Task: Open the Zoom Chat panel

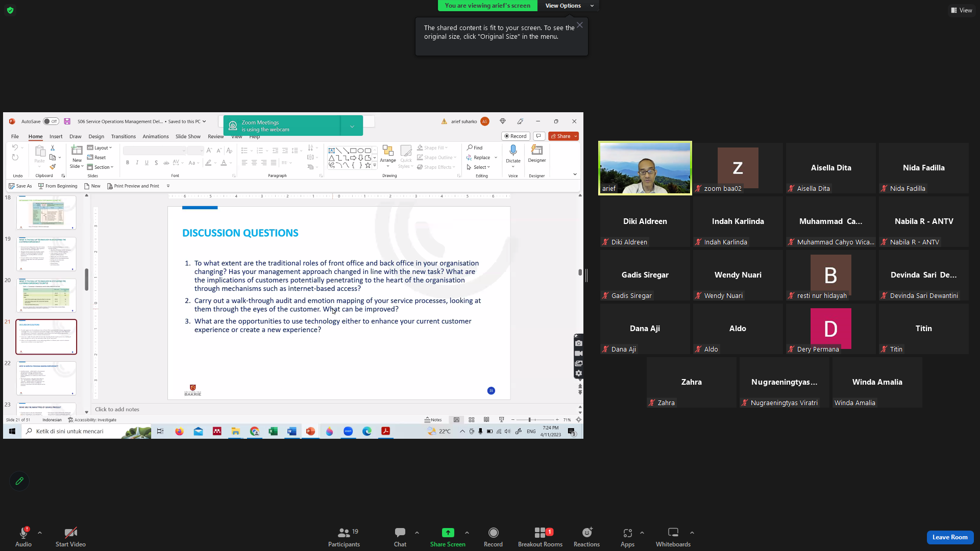Action: [x=400, y=537]
